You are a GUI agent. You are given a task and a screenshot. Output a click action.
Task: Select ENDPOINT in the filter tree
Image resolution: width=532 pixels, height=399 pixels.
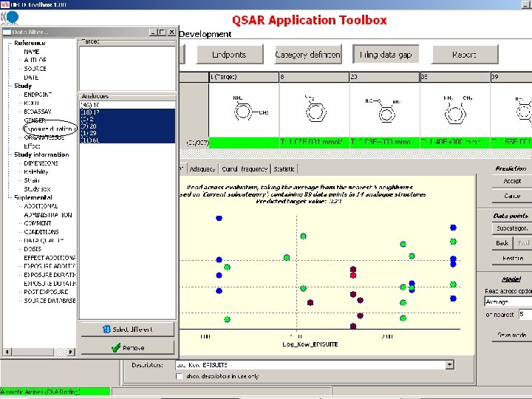pyautogui.click(x=38, y=95)
